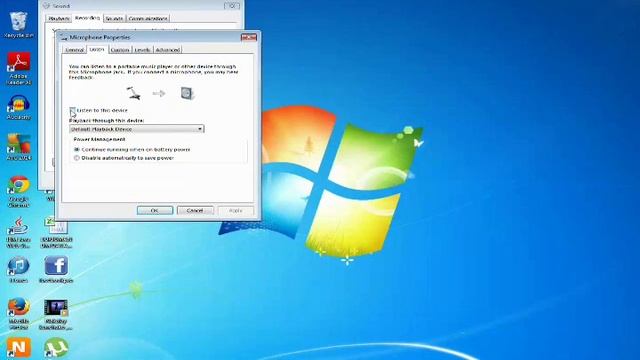640x360 pixels.
Task: Select the Listen tab
Action: click(x=97, y=49)
